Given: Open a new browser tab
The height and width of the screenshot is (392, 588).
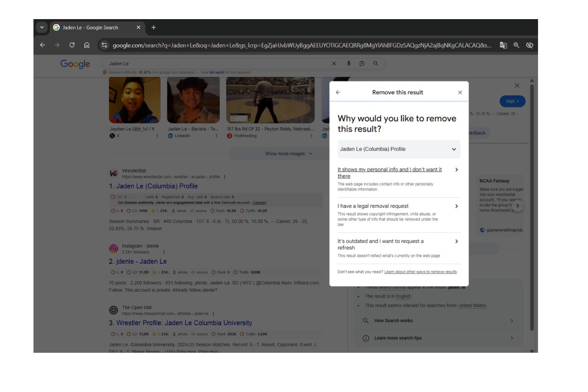Looking at the screenshot, I should pos(153,27).
